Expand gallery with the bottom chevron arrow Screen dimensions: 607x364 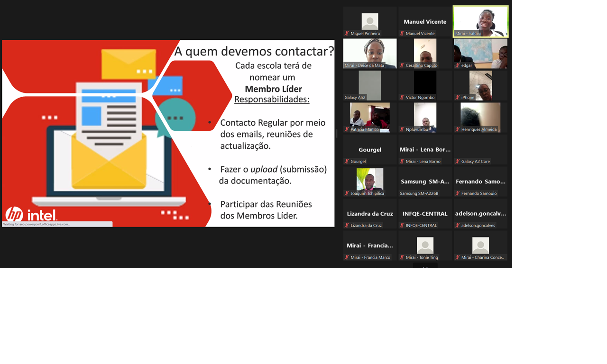[x=425, y=268]
